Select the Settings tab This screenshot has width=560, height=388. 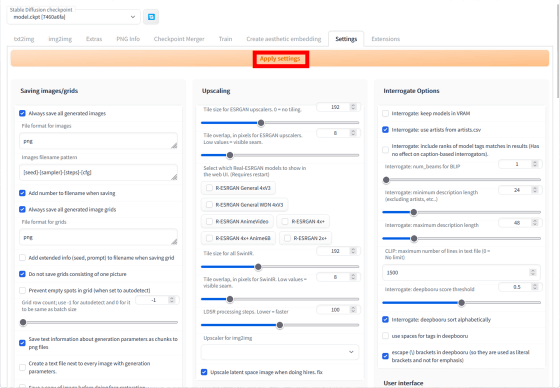pyautogui.click(x=346, y=39)
